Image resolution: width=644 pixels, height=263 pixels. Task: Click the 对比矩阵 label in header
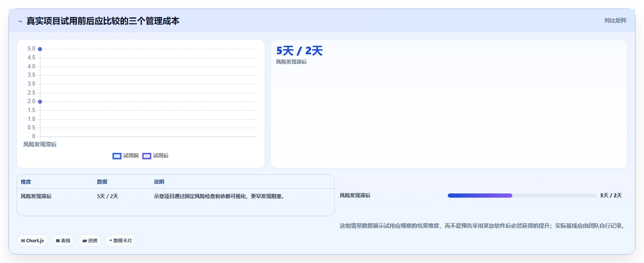coord(615,20)
